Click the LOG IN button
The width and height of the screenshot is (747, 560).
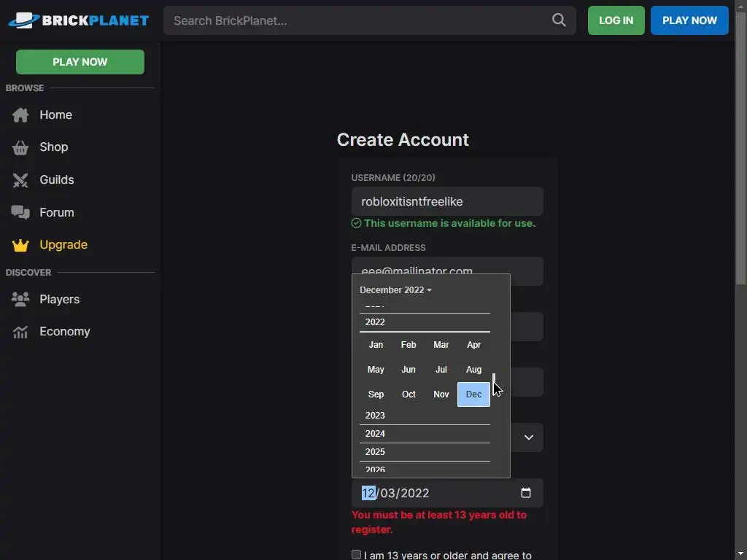(616, 20)
